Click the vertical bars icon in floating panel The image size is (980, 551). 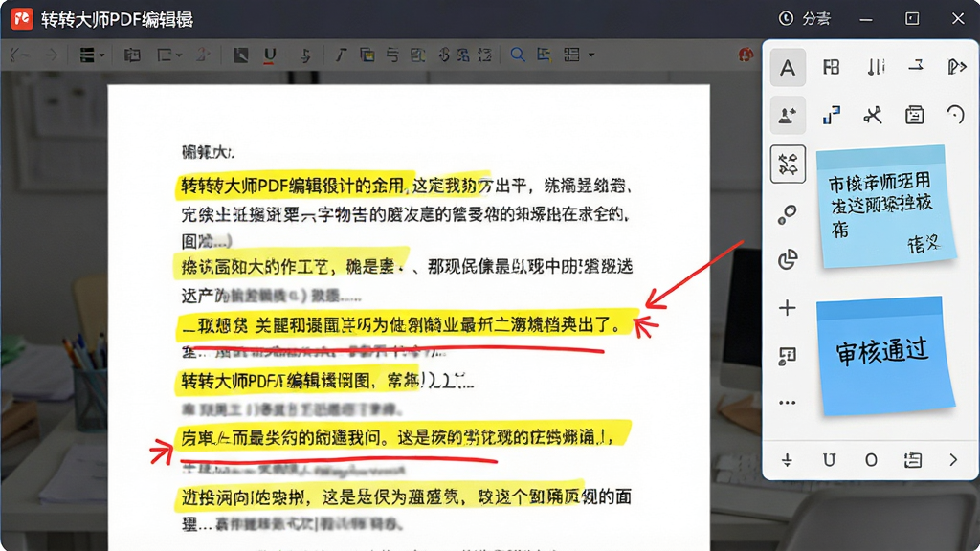pyautogui.click(x=875, y=67)
